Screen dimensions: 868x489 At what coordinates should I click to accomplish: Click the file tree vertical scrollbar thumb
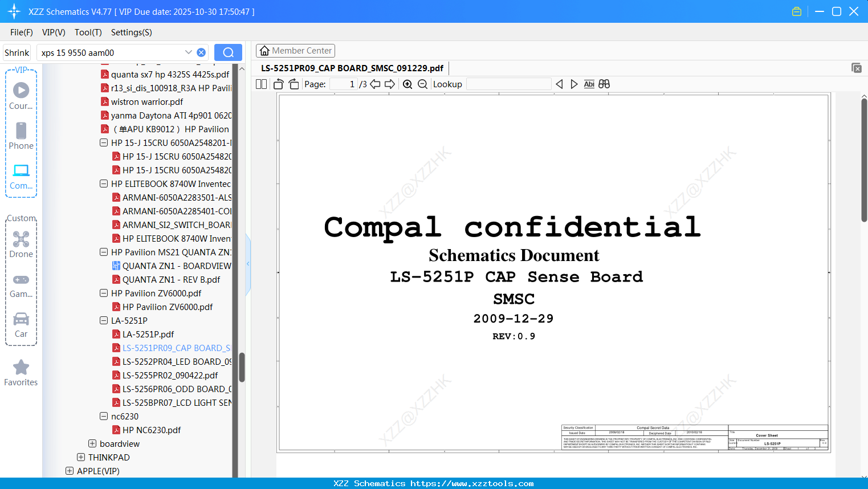[242, 367]
